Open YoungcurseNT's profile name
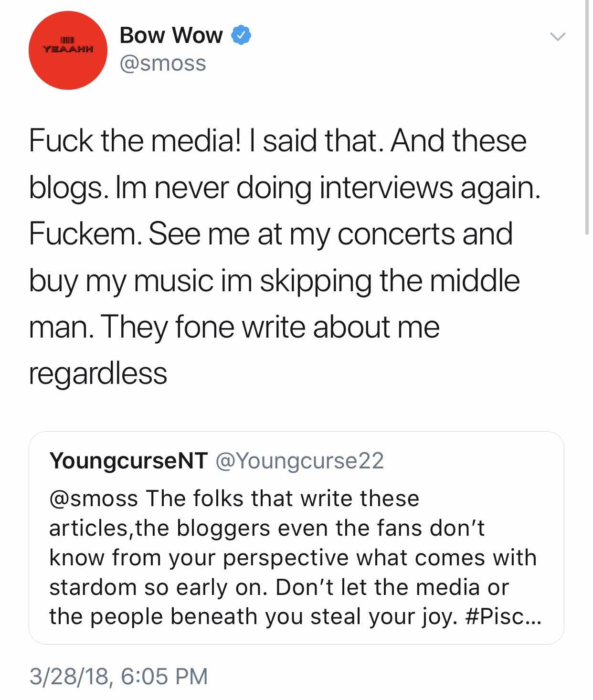593x700 pixels. [x=128, y=460]
